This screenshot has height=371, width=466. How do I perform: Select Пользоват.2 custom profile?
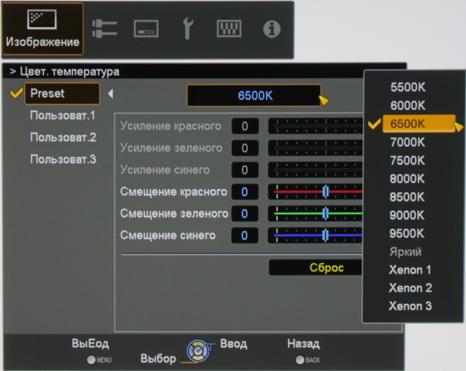coord(63,137)
